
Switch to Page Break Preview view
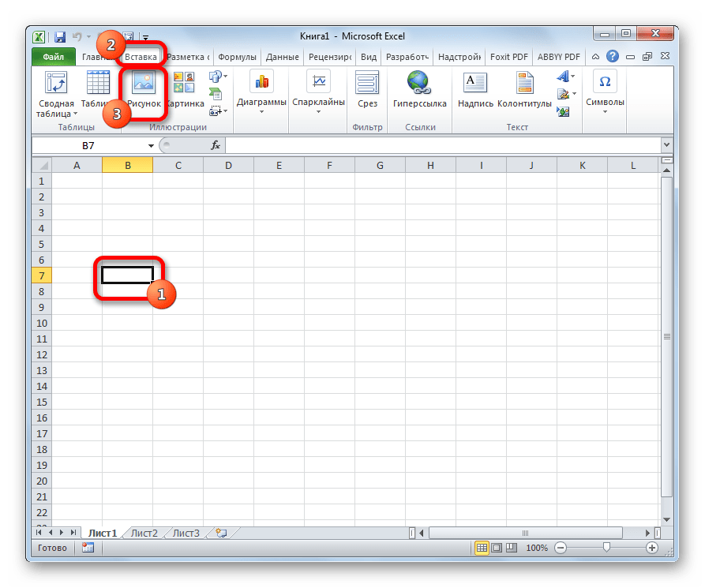pos(511,548)
